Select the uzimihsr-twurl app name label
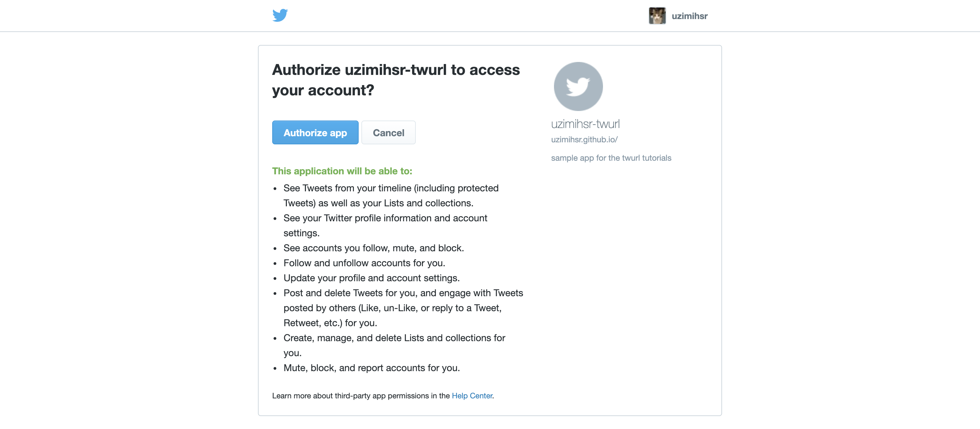980x429 pixels. coord(585,124)
